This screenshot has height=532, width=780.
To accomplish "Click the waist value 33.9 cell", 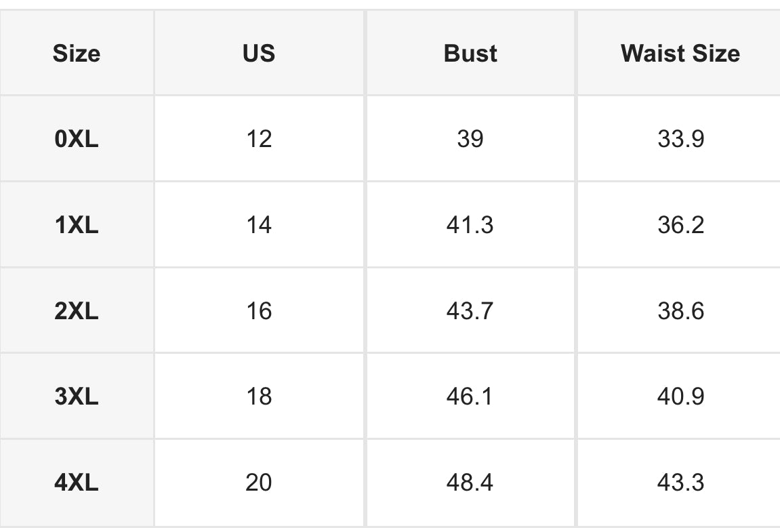I will [680, 138].
